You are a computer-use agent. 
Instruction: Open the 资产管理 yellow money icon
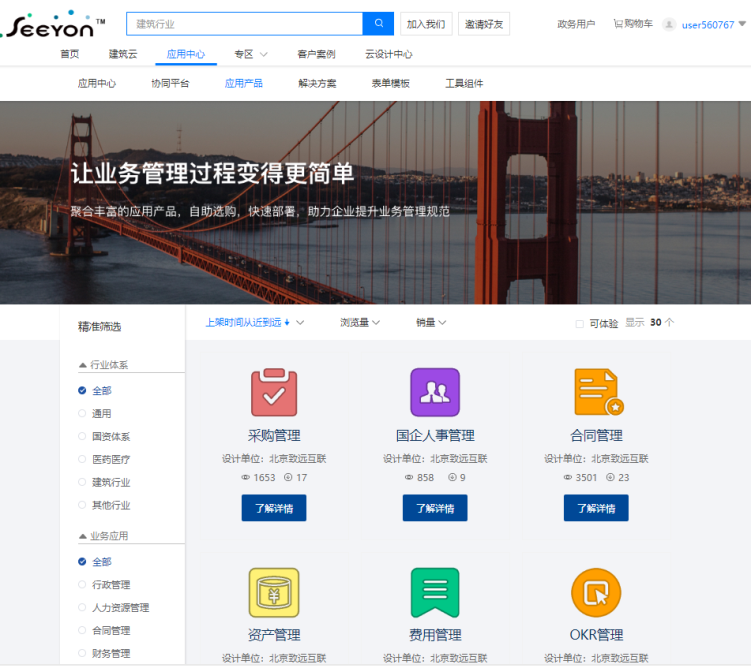tap(274, 592)
